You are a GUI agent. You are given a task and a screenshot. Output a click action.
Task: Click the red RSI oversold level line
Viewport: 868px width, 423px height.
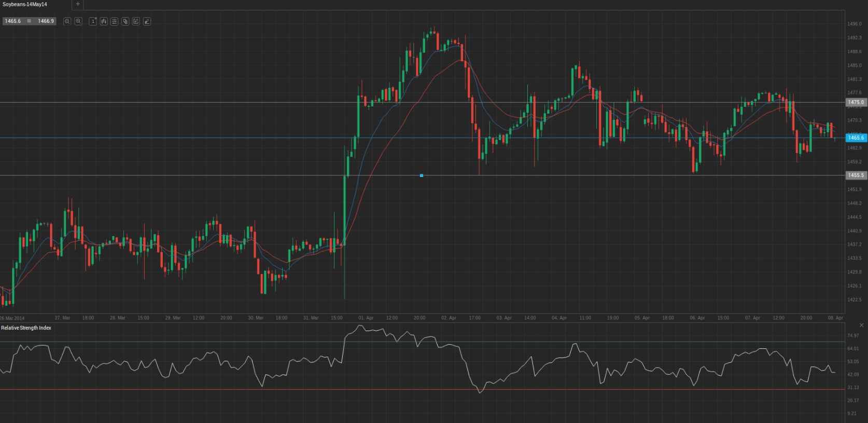[x=207, y=389]
